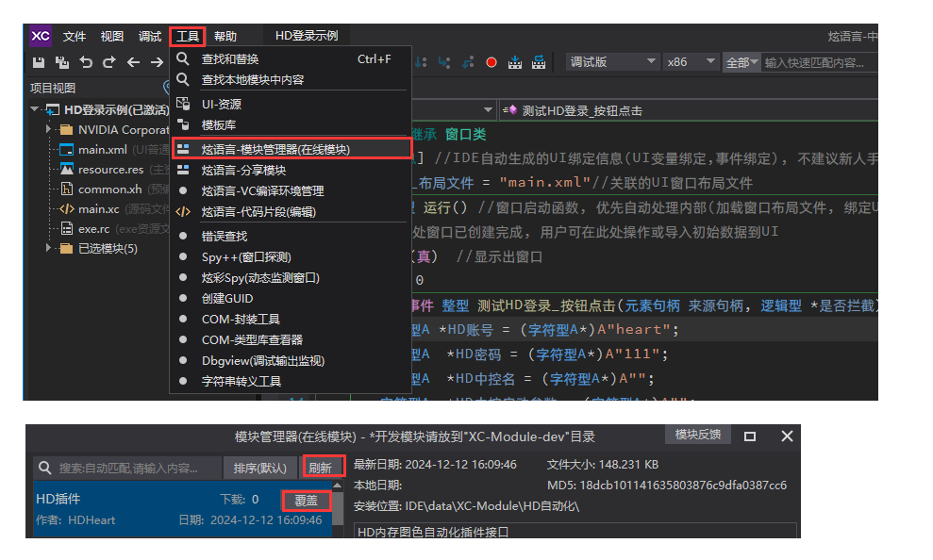Screen dimensions: 933x560
Task: Click the module icon beside 炫语言-分享模块
Action: coord(183,170)
